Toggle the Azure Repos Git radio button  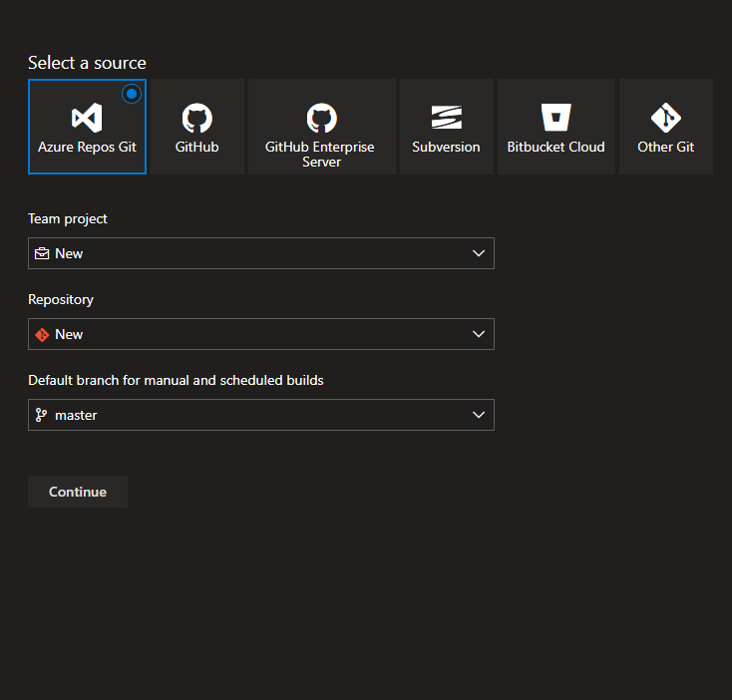pos(132,94)
